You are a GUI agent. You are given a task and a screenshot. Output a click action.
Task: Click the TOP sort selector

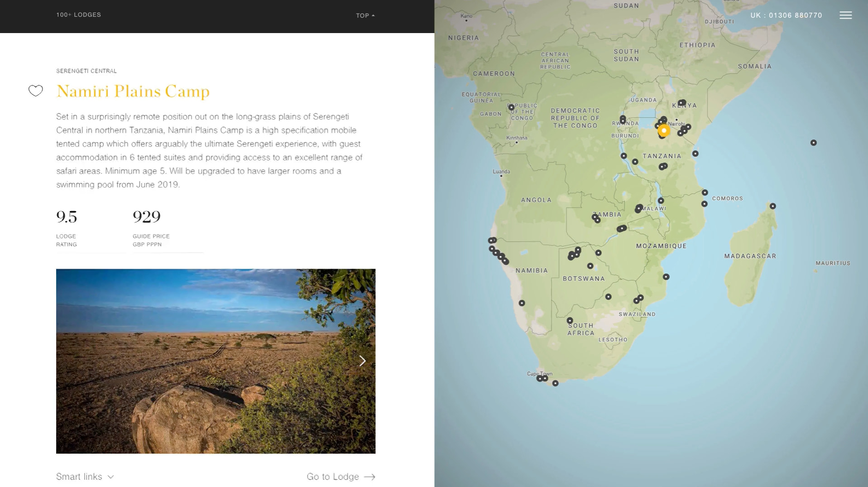point(365,15)
